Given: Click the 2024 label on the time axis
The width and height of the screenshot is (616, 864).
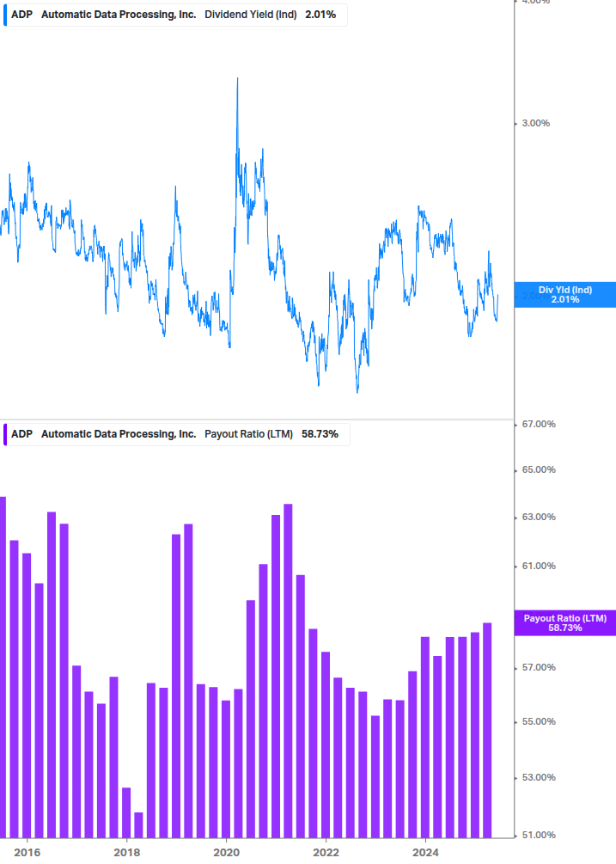Looking at the screenshot, I should [x=425, y=853].
